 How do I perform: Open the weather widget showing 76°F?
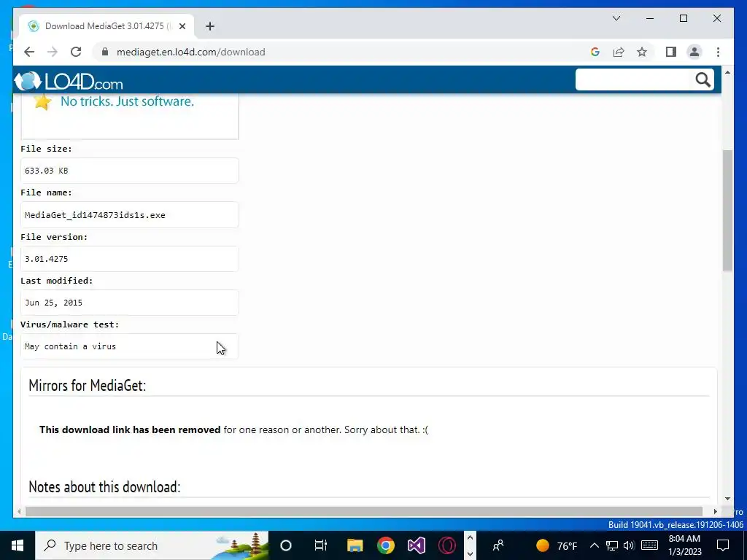coord(557,545)
